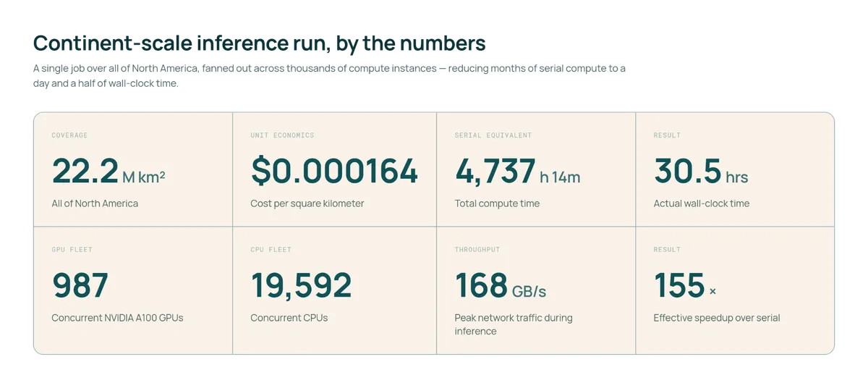Click the subtitle paragraph about North America
This screenshot has width=868, height=383.
coord(329,76)
